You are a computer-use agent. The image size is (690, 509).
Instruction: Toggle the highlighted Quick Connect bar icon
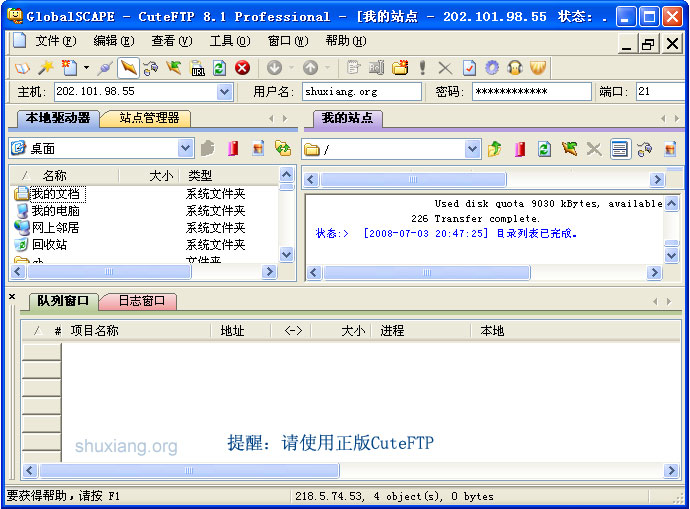point(128,68)
